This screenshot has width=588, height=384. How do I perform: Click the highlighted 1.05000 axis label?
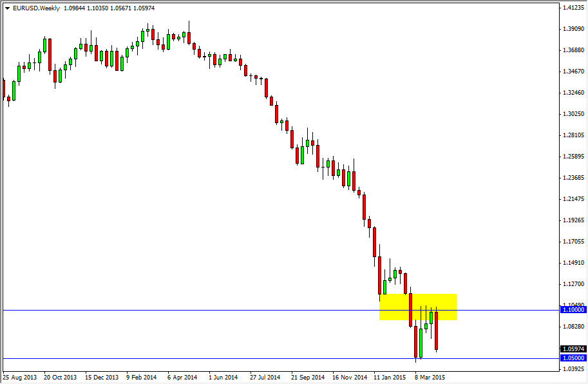[x=572, y=358]
